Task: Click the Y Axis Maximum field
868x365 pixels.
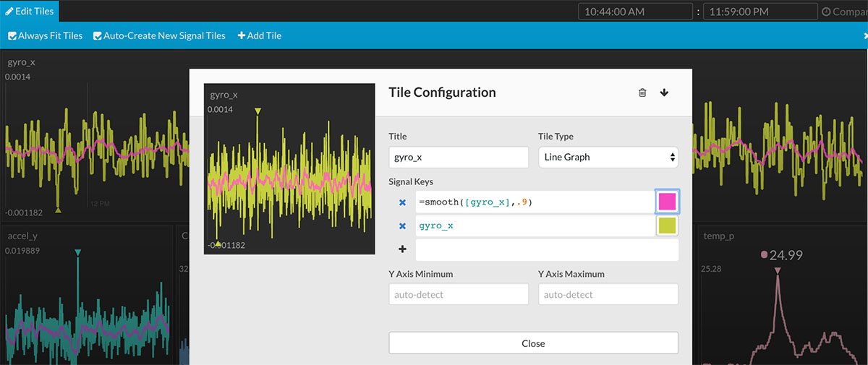Action: (x=608, y=294)
